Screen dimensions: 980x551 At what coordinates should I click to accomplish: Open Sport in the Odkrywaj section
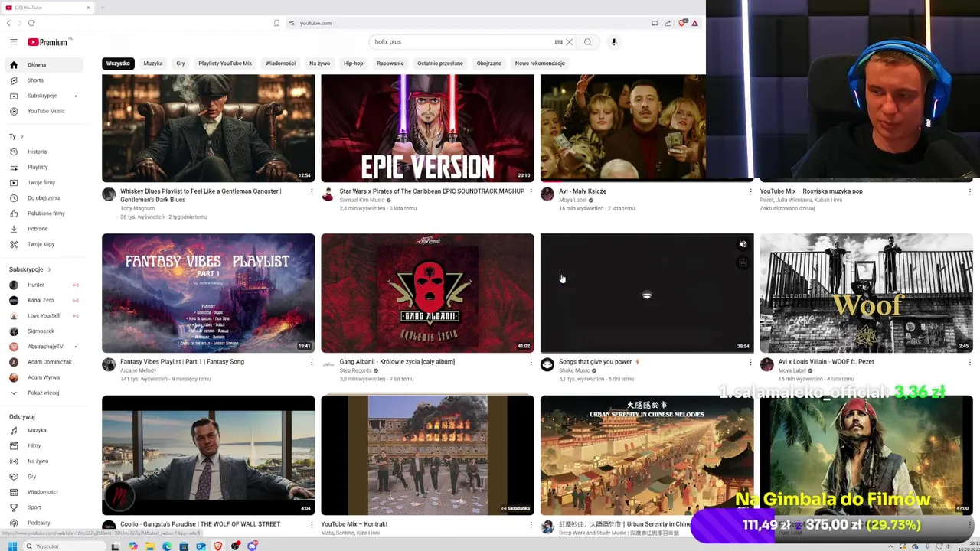[43, 507]
